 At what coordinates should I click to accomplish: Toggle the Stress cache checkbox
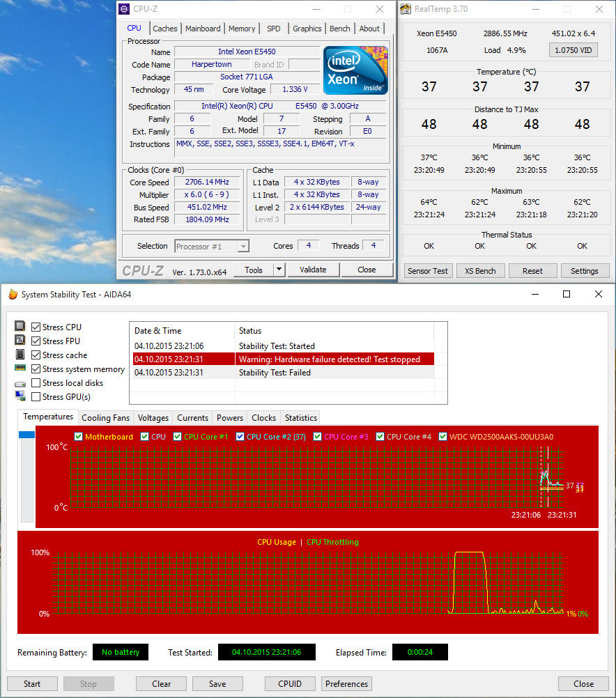pyautogui.click(x=36, y=355)
